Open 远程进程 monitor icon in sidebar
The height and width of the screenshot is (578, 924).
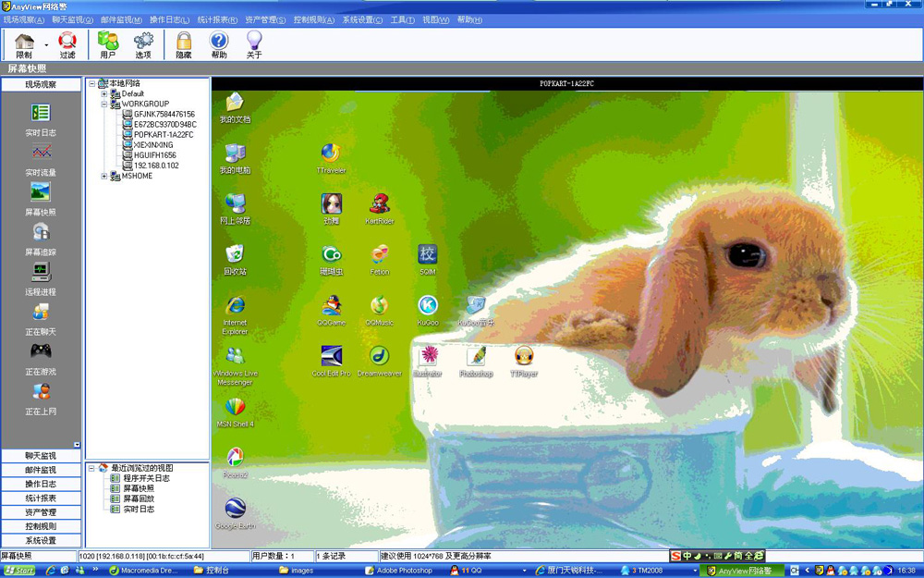point(41,278)
